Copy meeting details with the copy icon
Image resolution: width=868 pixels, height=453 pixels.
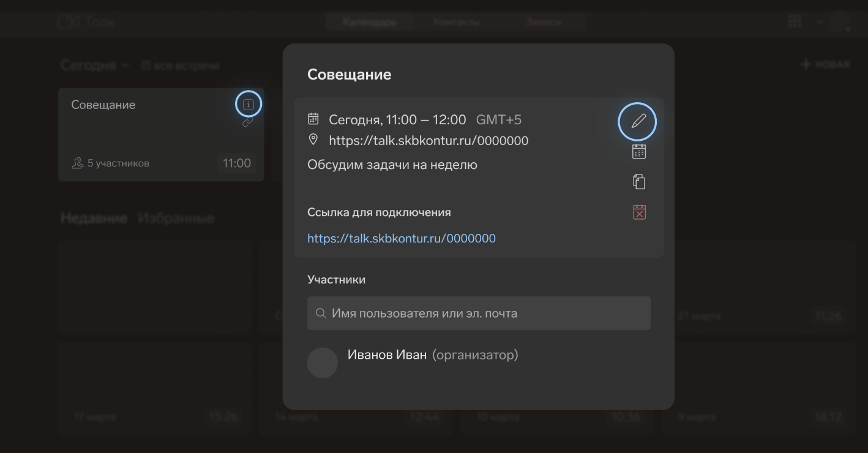[x=639, y=181]
